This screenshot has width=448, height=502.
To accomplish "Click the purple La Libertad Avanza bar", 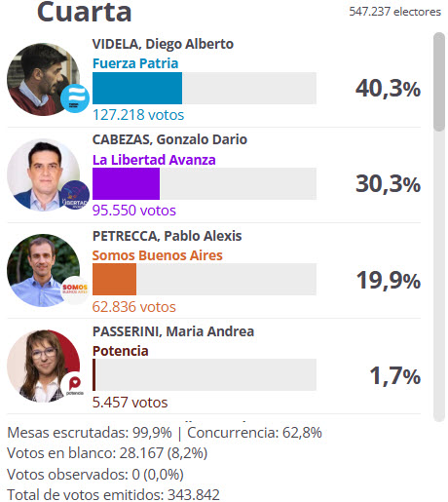I will 126,183.
